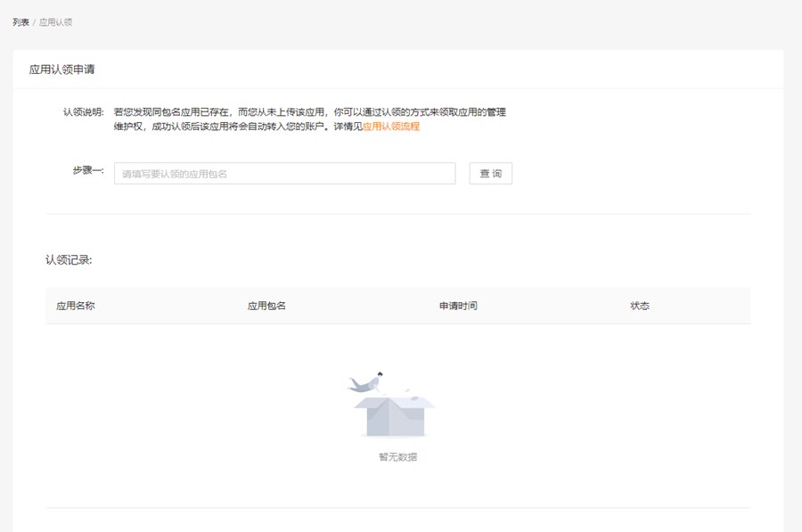The width and height of the screenshot is (802, 532).
Task: Click the 认领说明 label
Action: (83, 112)
